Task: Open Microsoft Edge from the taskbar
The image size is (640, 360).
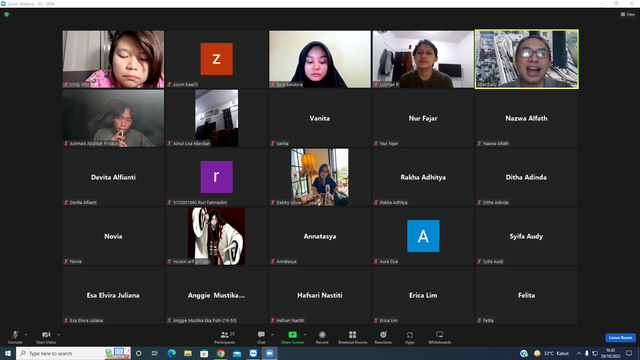Action: click(171, 353)
